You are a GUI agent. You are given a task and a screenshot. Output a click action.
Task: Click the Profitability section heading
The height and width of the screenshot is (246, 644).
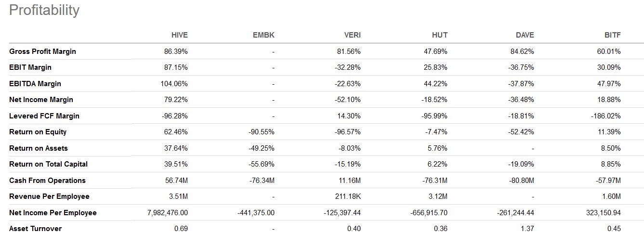44,10
